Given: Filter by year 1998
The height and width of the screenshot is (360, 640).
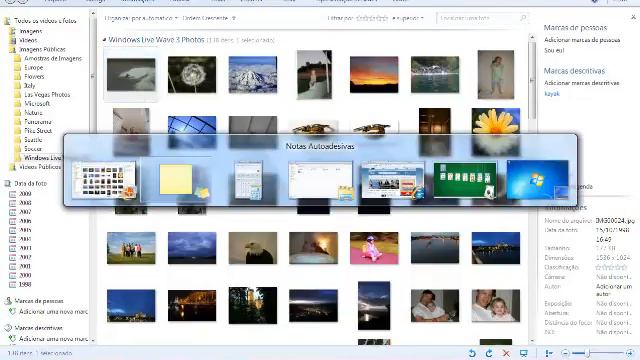Looking at the screenshot, I should point(25,284).
